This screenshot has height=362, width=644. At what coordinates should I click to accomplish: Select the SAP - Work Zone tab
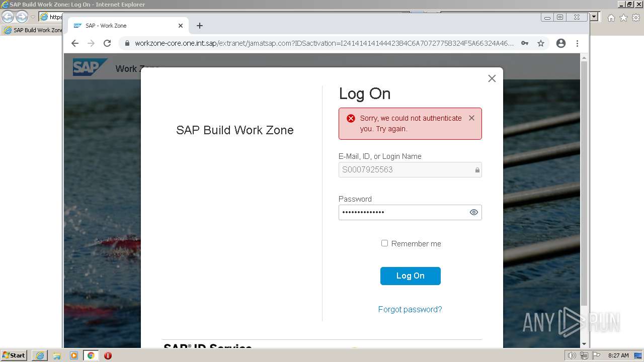coord(128,26)
